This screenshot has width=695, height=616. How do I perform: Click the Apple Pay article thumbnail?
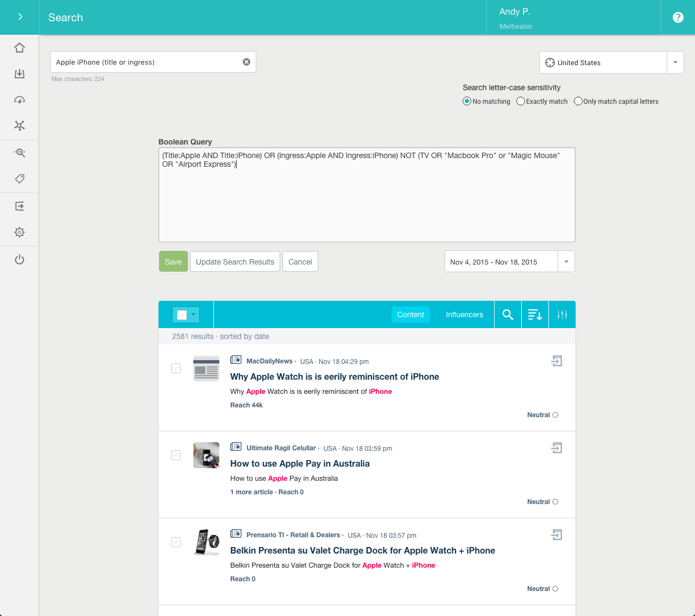point(206,455)
